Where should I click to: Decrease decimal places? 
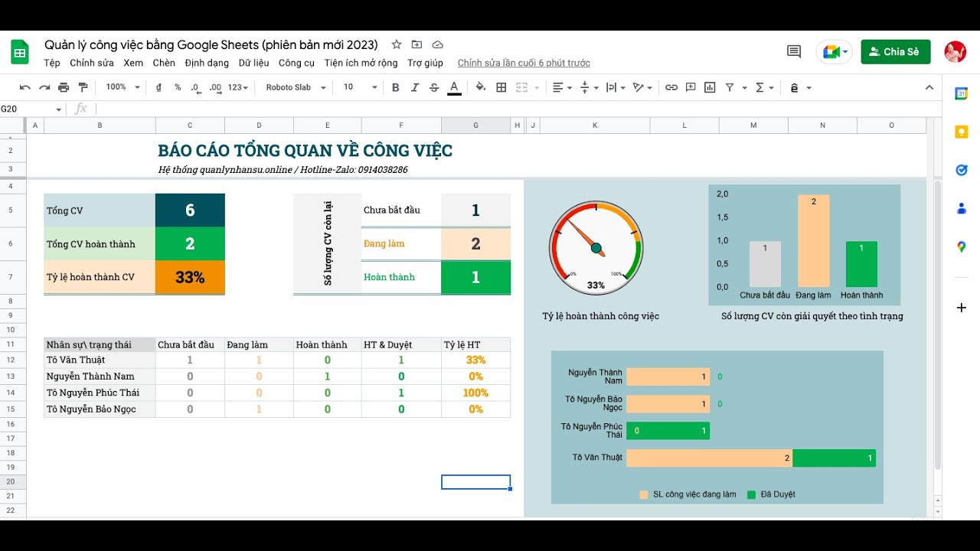click(x=196, y=87)
